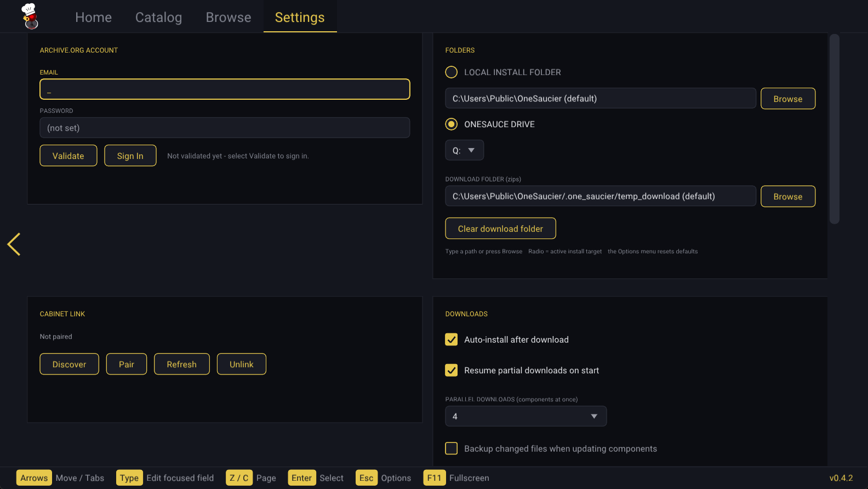Click the Password field
868x489 pixels.
225,128
